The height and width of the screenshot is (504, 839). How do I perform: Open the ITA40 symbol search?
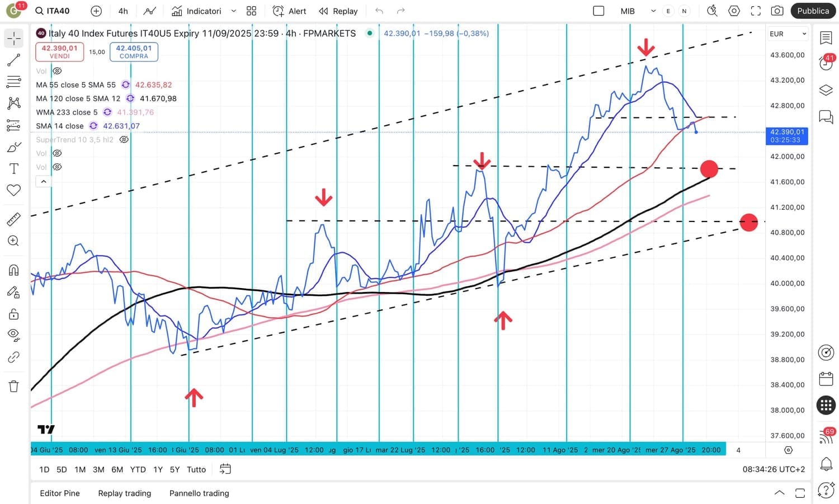point(53,11)
